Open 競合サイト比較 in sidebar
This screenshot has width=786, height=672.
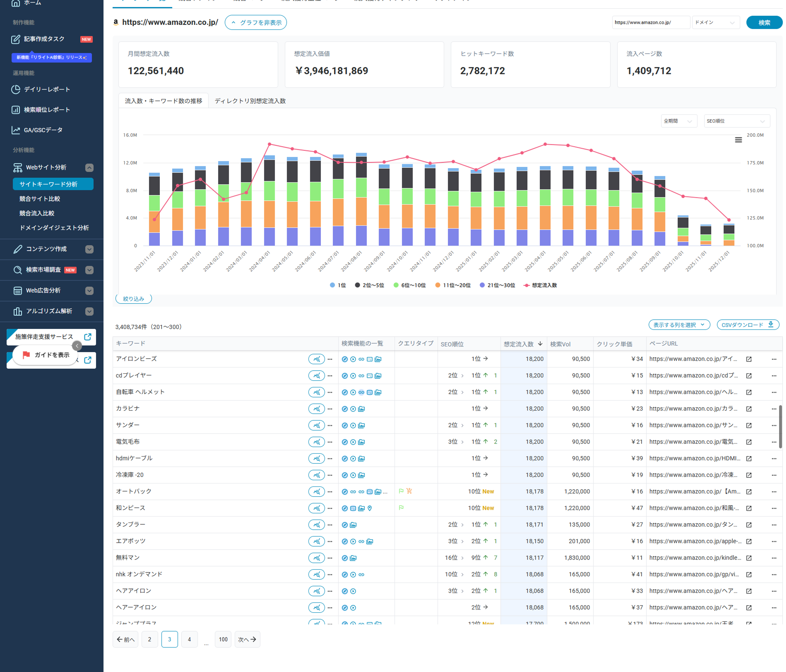point(40,199)
